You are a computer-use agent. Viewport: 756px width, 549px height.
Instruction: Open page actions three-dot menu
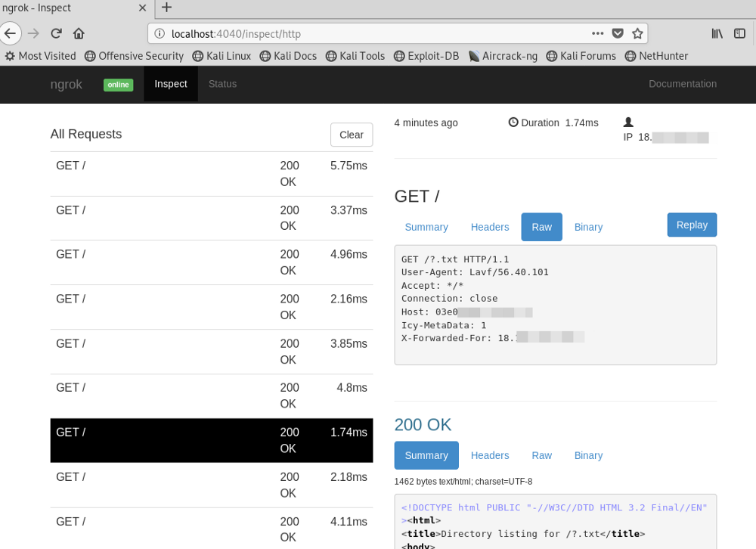[598, 33]
